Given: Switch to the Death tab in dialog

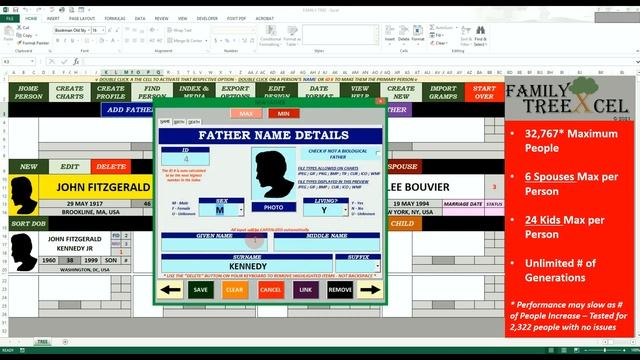Looking at the screenshot, I should [x=194, y=122].
